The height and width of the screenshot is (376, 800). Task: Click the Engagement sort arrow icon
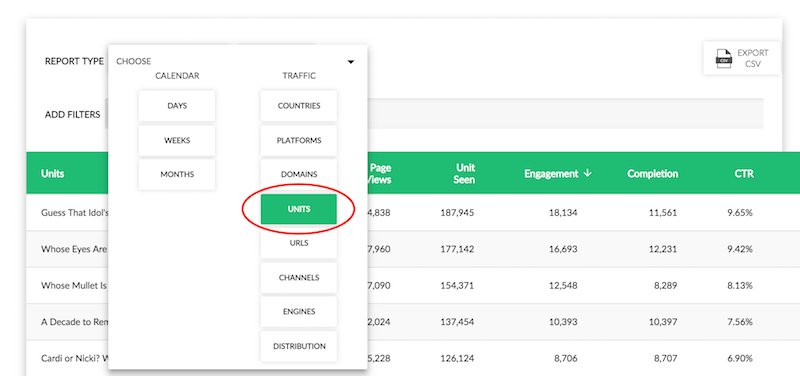tap(587, 173)
